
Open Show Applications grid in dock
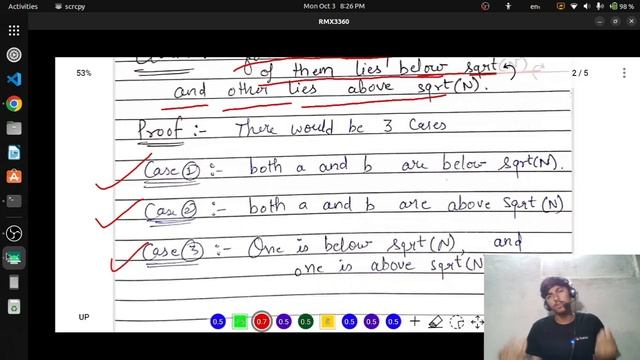pyautogui.click(x=14, y=31)
